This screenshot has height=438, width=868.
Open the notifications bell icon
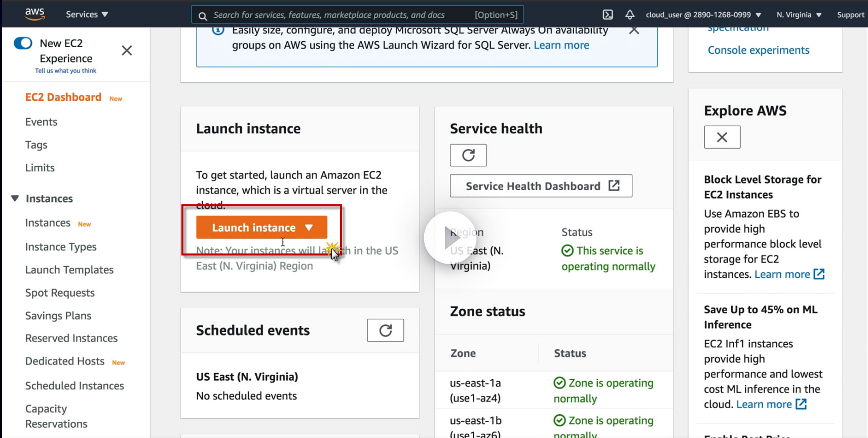tap(630, 15)
